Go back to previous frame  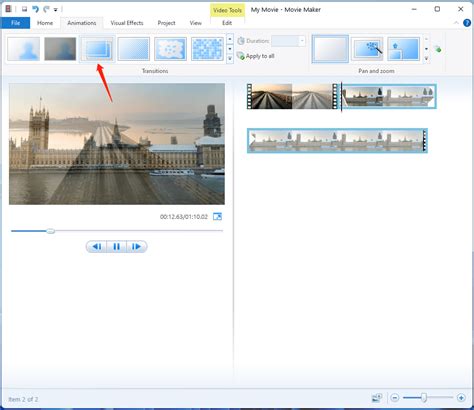tap(96, 247)
